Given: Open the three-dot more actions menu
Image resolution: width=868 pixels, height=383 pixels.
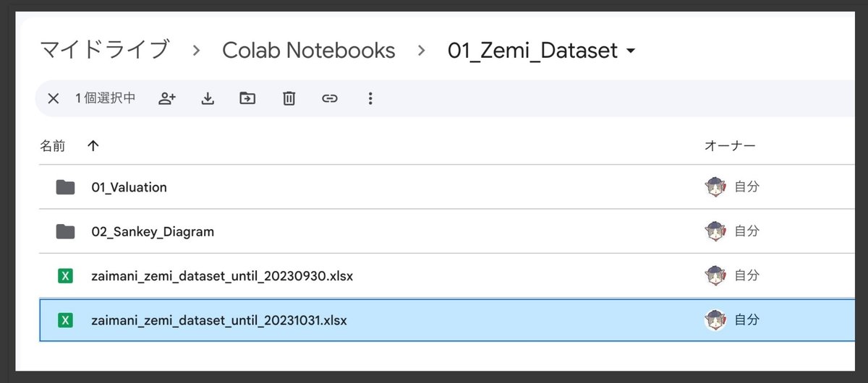Looking at the screenshot, I should click(x=370, y=98).
